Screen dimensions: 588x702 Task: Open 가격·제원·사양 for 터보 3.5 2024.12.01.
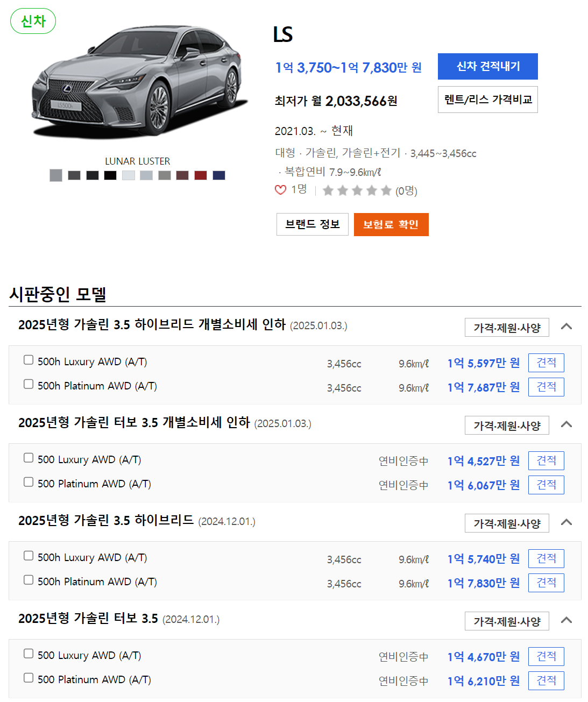pyautogui.click(x=507, y=621)
